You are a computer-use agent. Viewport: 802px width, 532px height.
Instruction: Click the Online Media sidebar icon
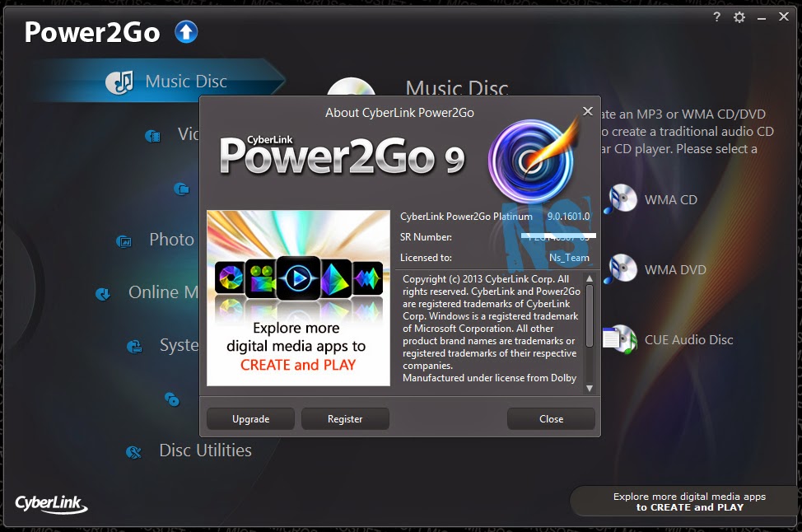(x=102, y=293)
